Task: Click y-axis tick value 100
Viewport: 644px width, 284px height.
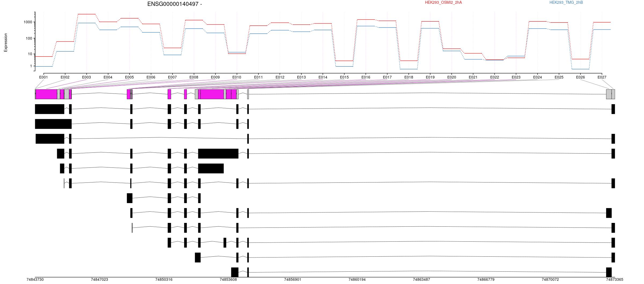Action: click(29, 38)
